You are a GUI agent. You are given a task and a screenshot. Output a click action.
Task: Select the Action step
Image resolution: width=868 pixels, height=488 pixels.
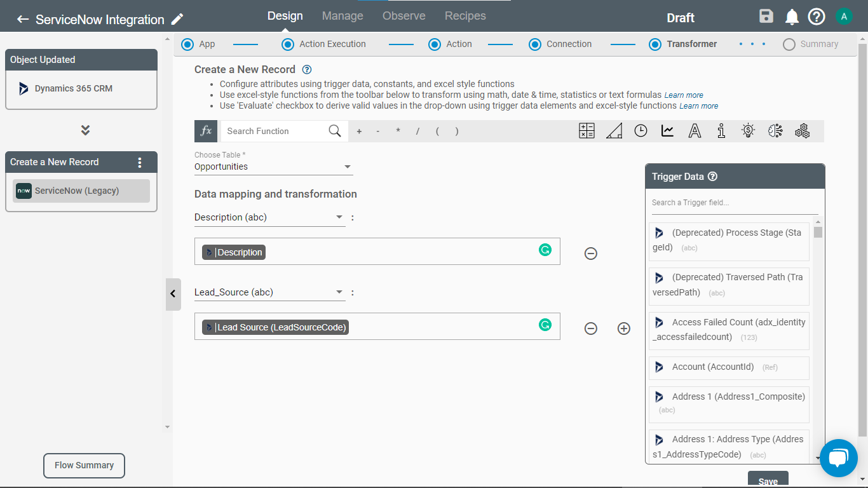point(450,44)
